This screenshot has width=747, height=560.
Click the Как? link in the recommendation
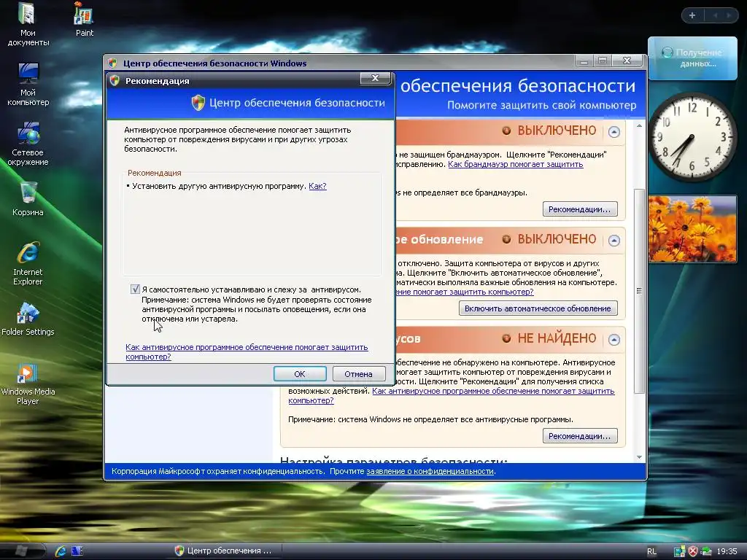coord(317,186)
